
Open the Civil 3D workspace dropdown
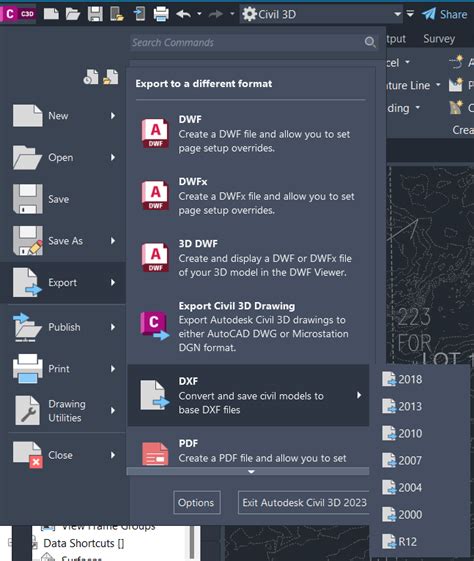[x=397, y=14]
